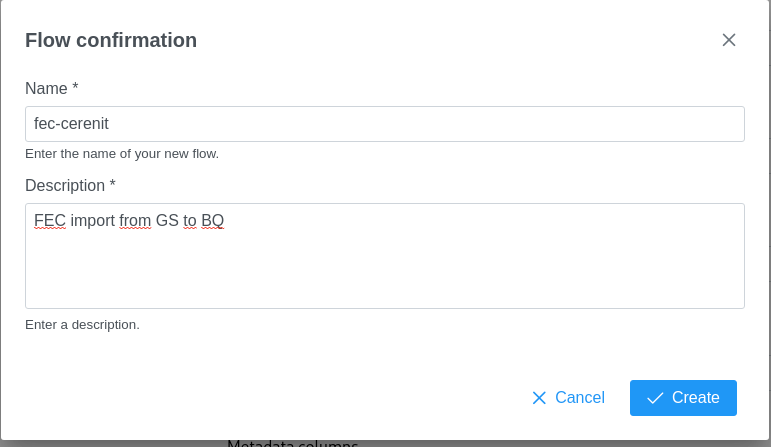
Task: Click "Metadata columns" text behind the dialog
Action: click(292, 443)
